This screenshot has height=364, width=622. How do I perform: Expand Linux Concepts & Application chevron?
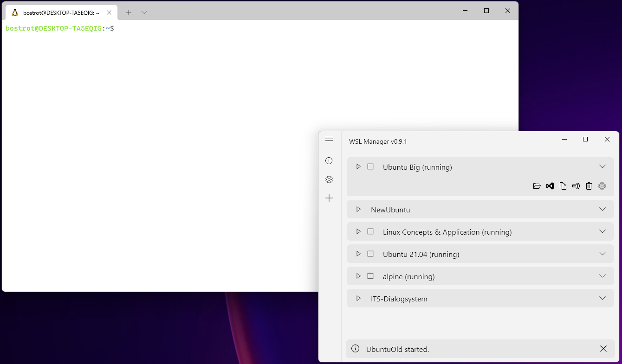603,231
